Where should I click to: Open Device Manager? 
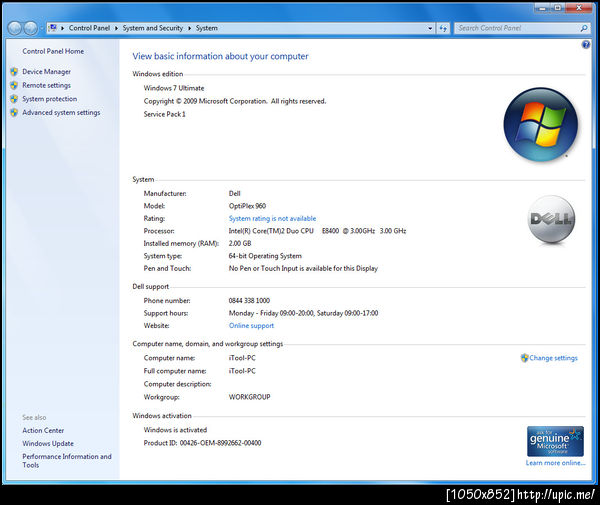pyautogui.click(x=46, y=72)
